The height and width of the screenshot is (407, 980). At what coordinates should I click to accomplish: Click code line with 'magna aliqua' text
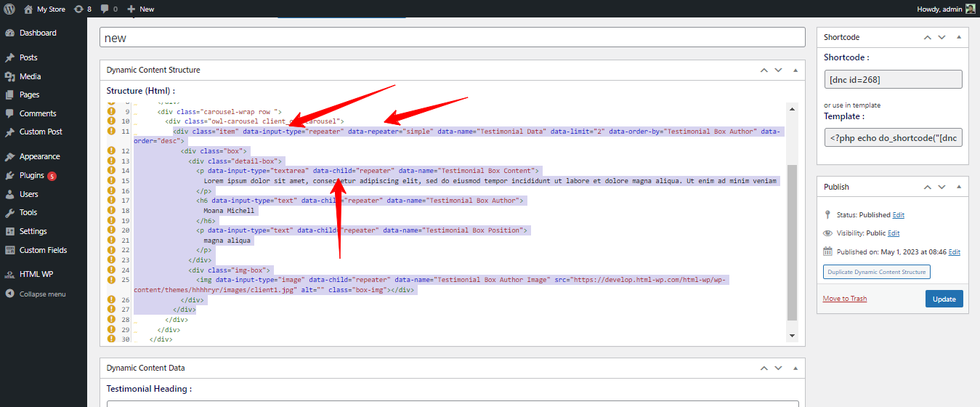(227, 240)
